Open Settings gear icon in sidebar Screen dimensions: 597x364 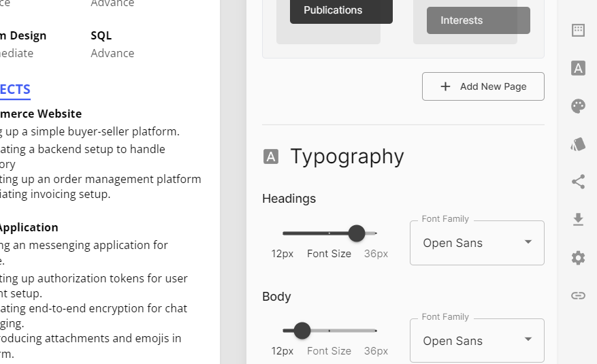578,258
